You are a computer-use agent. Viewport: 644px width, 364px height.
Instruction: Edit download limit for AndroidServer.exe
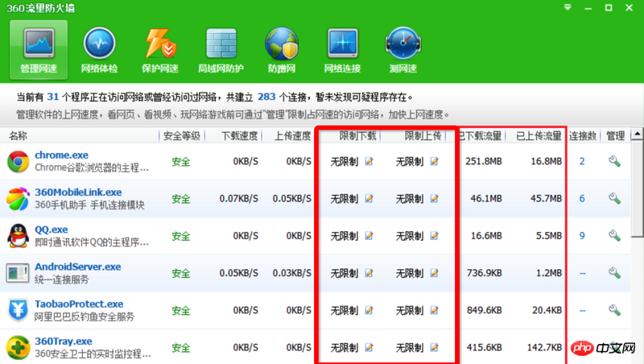[x=369, y=273]
